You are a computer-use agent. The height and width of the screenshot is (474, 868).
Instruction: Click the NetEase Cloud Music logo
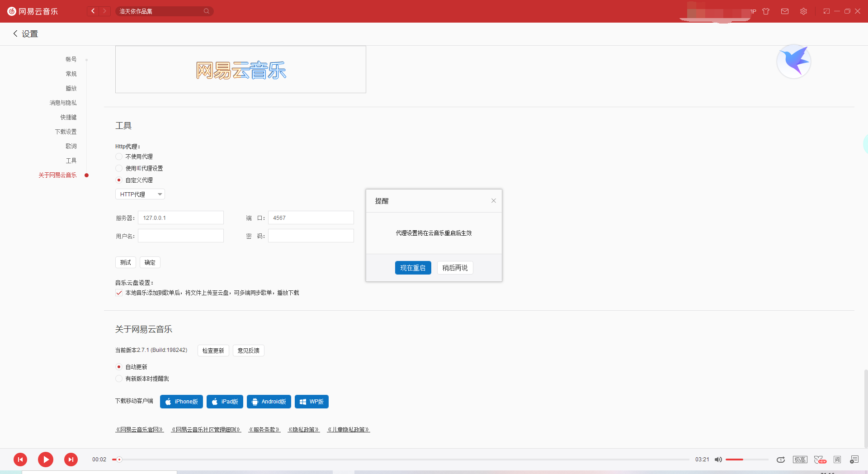33,11
